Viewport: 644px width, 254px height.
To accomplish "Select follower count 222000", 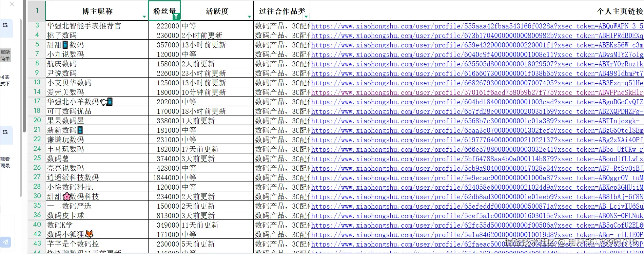I will pos(164,26).
